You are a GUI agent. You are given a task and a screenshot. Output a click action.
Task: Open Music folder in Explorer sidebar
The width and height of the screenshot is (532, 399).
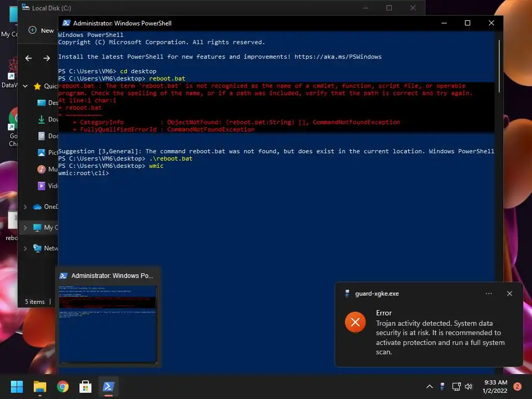pos(47,169)
